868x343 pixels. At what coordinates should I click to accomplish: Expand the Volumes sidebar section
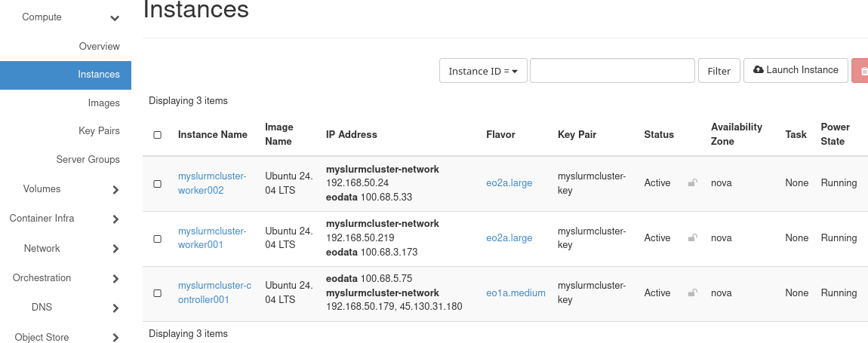point(115,190)
